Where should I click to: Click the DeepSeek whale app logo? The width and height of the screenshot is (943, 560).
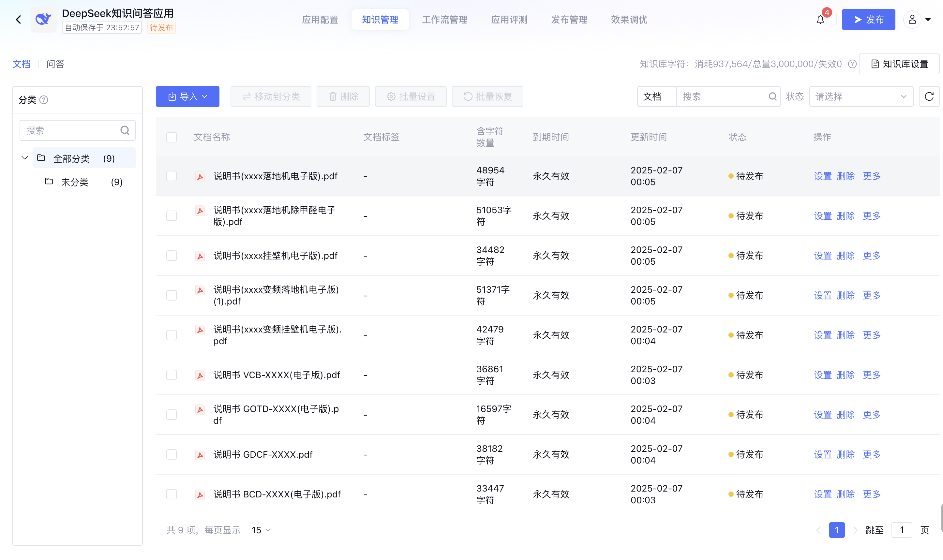point(43,19)
